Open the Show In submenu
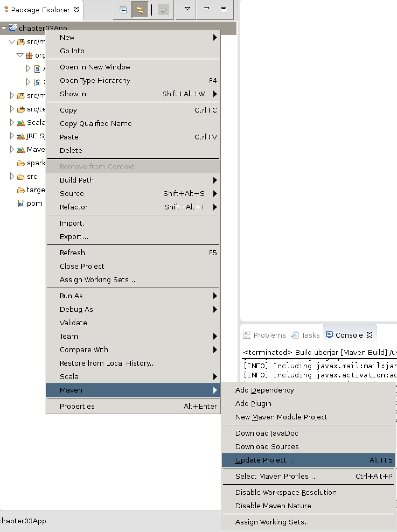397x532 pixels. pos(133,94)
